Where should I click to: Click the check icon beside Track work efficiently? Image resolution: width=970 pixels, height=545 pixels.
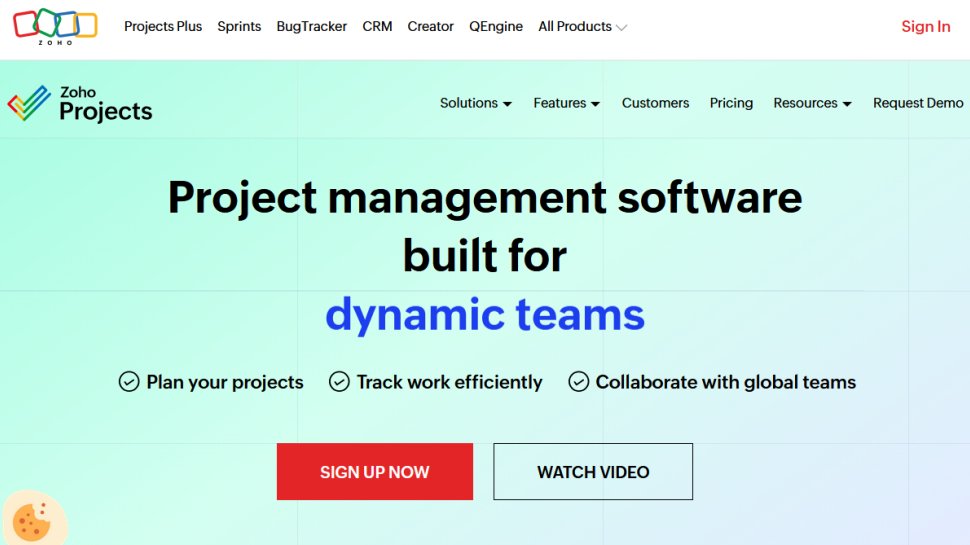point(339,382)
